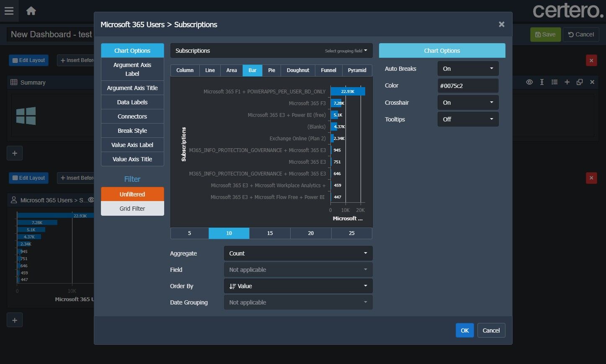Delete the second dashboard row with red X

point(591,178)
